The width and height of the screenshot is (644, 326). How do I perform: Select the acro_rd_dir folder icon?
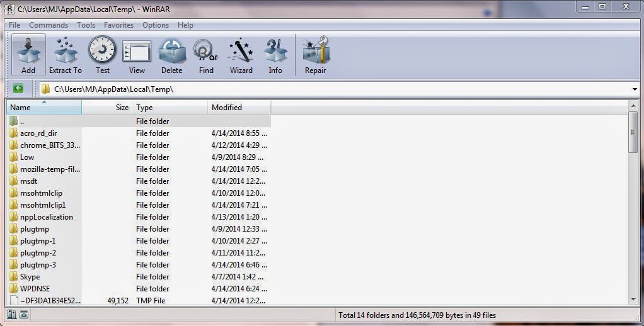[14, 133]
